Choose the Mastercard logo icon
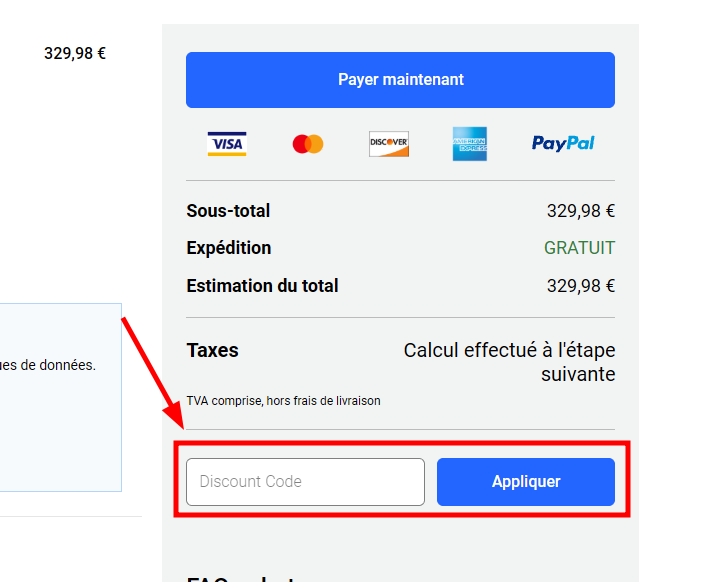Viewport: 703px width, 582px height. click(x=308, y=144)
